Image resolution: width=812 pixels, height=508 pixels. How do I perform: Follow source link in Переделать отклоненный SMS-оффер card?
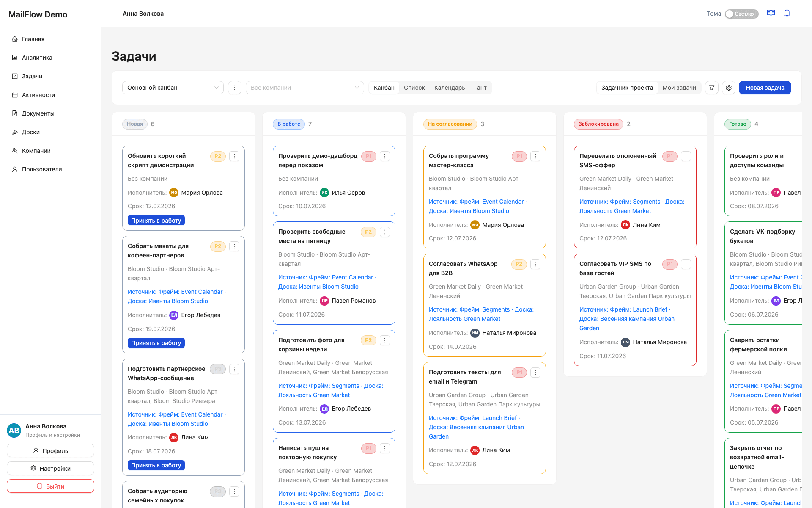(x=632, y=206)
